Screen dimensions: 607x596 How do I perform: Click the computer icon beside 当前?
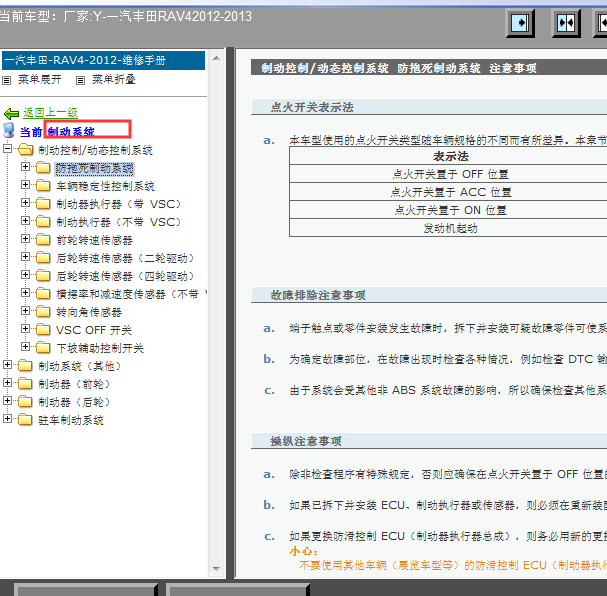(x=9, y=130)
